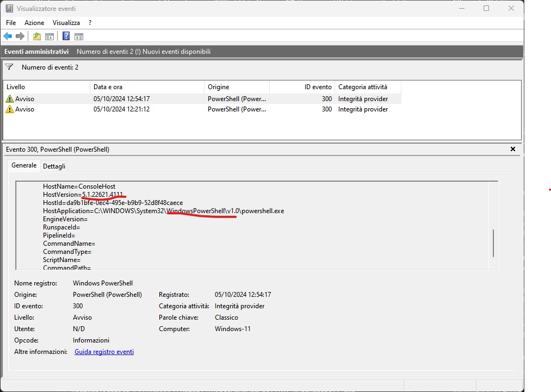This screenshot has width=551, height=392.
Task: Toggle the console tree visibility icon
Action: point(49,36)
